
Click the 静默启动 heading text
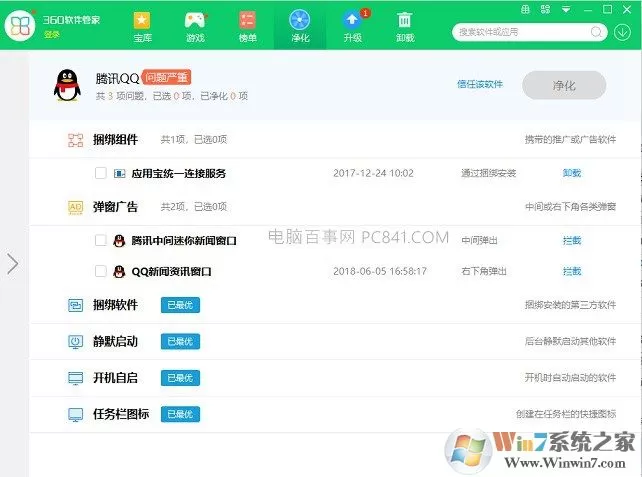pos(115,341)
